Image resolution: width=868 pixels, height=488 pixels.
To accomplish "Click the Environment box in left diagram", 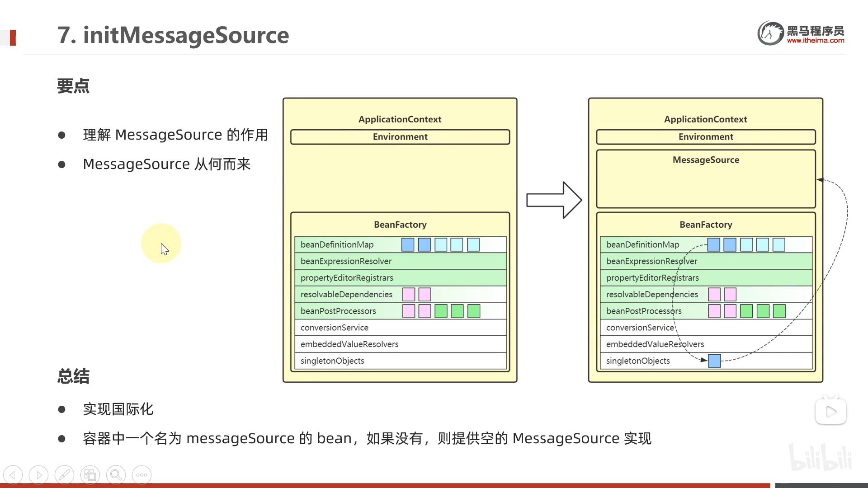I will (400, 137).
